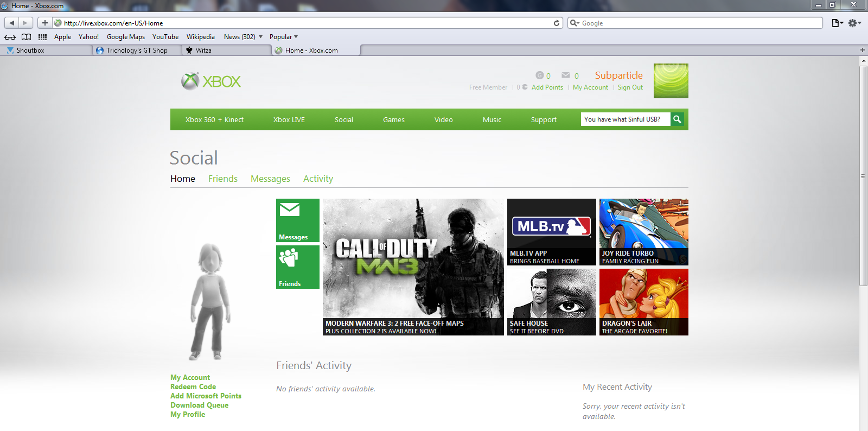
Task: Open the Safe House promo tile
Action: pos(552,302)
